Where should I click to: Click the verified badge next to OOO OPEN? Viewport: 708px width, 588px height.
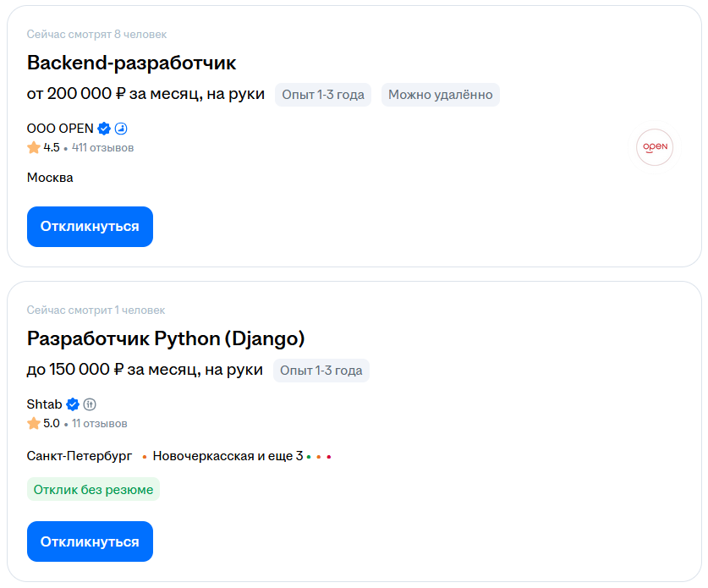pyautogui.click(x=104, y=129)
